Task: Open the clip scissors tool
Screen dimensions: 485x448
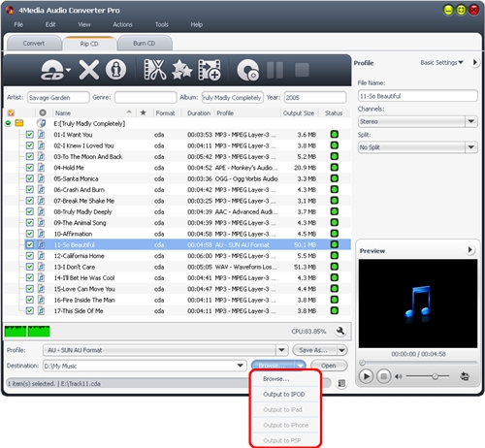Action: (155, 70)
